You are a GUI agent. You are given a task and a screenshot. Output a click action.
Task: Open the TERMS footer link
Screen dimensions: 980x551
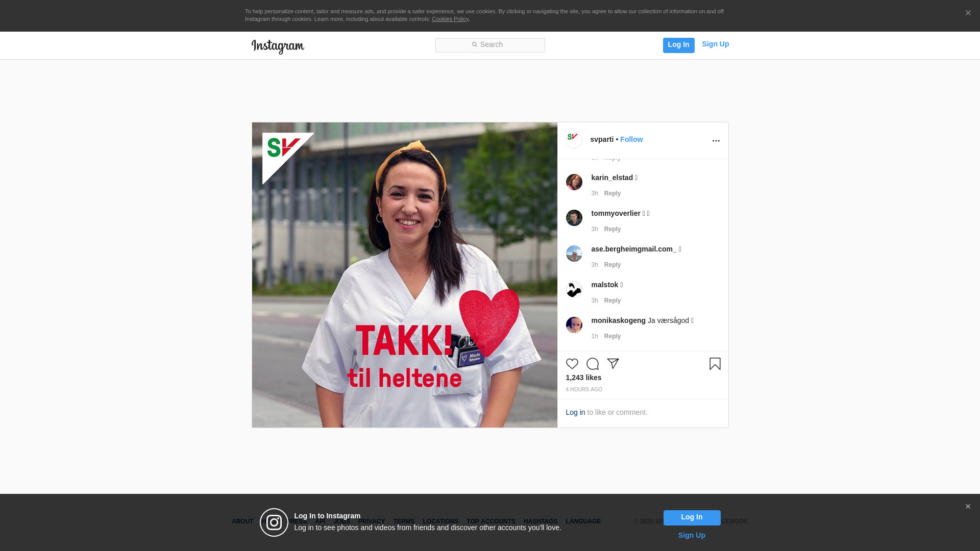pos(404,521)
